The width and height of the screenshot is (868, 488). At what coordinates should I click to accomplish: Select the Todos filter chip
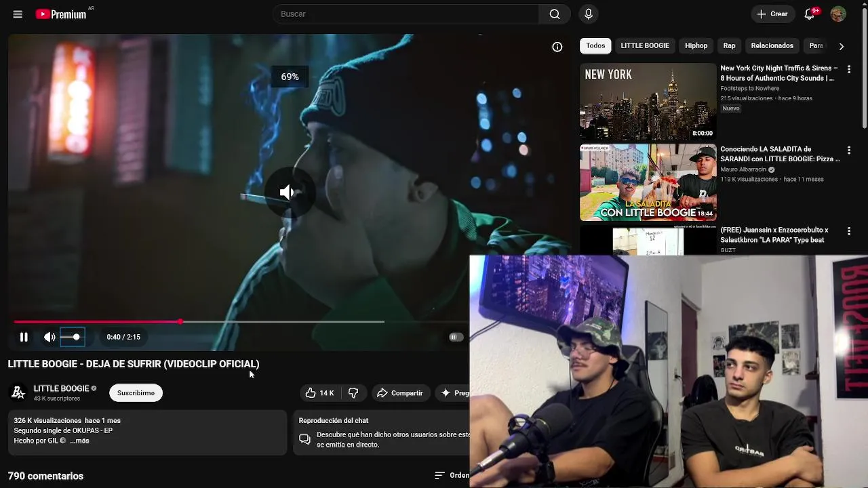click(x=595, y=46)
